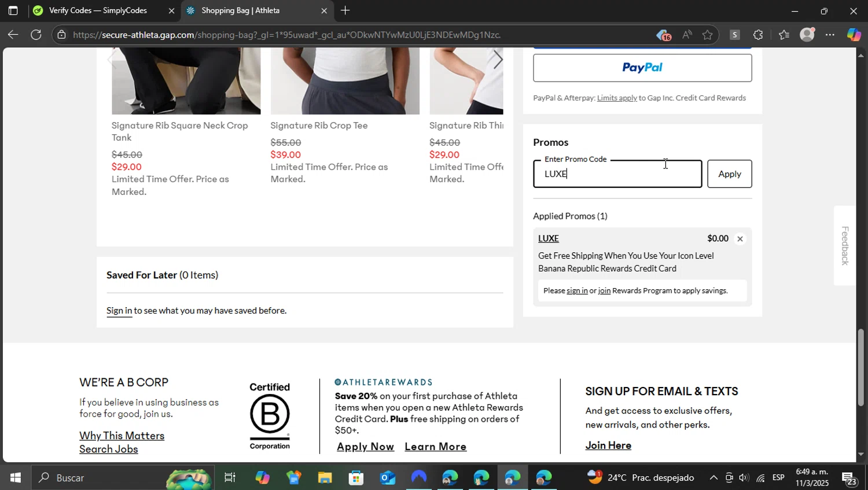The width and height of the screenshot is (868, 490).
Task: Open a new browser tab
Action: pos(345,10)
